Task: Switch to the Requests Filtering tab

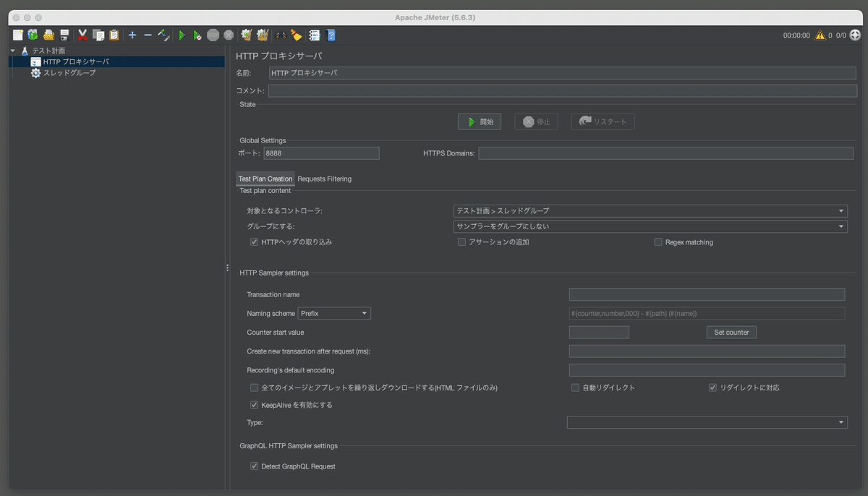Action: click(324, 179)
